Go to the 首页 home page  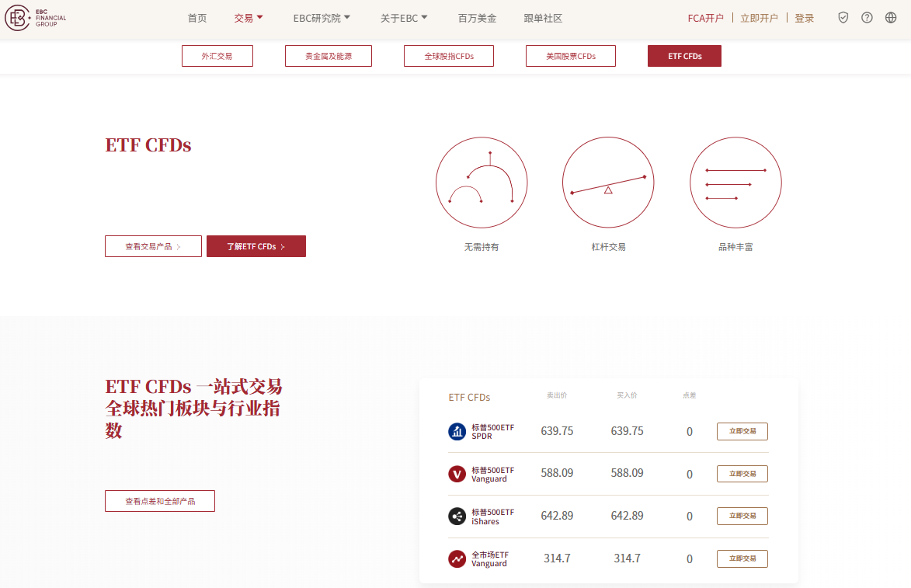(x=197, y=18)
